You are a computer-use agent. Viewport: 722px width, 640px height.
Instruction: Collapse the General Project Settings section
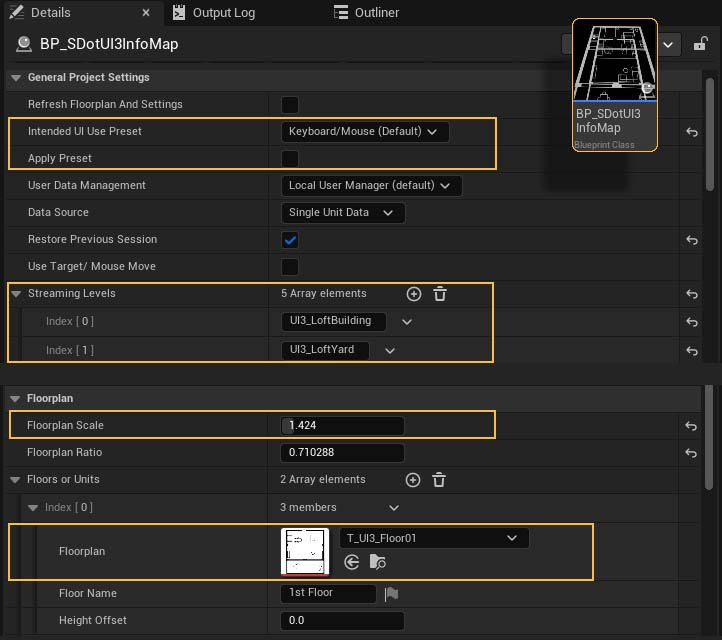16,78
